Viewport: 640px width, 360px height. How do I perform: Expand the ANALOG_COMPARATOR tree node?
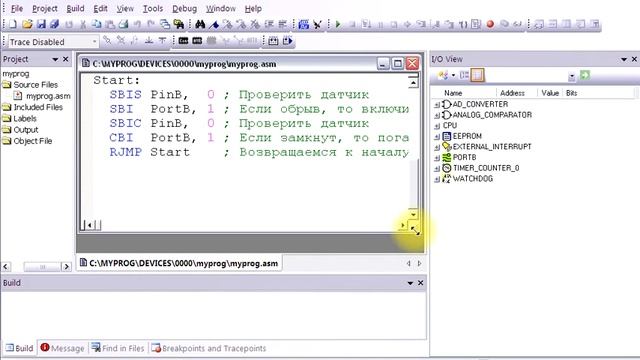(x=437, y=115)
